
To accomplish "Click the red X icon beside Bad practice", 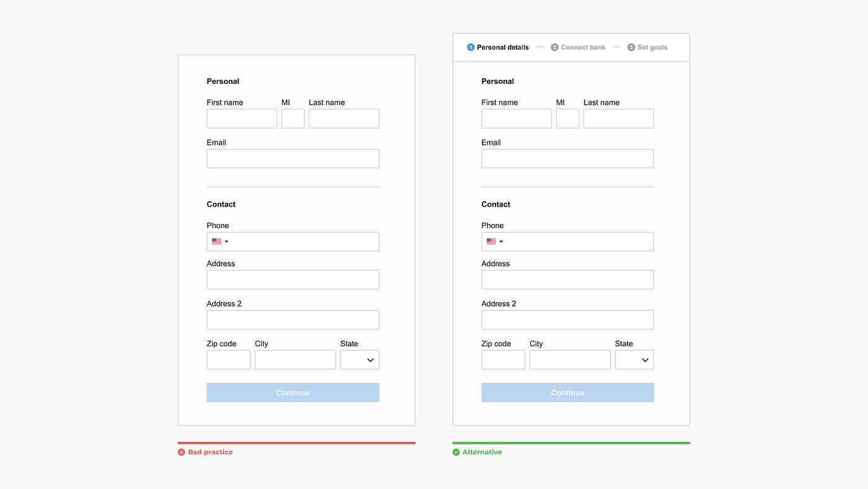I will [x=182, y=452].
